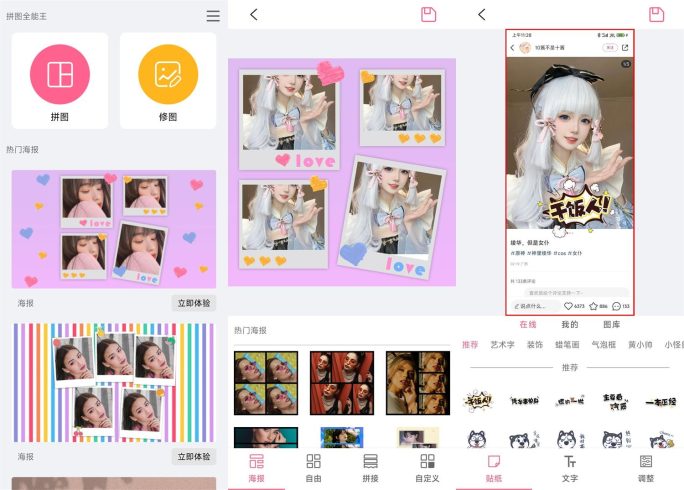This screenshot has height=490, width=684.
Task: Pick the second husky sticker in row
Action: (523, 439)
